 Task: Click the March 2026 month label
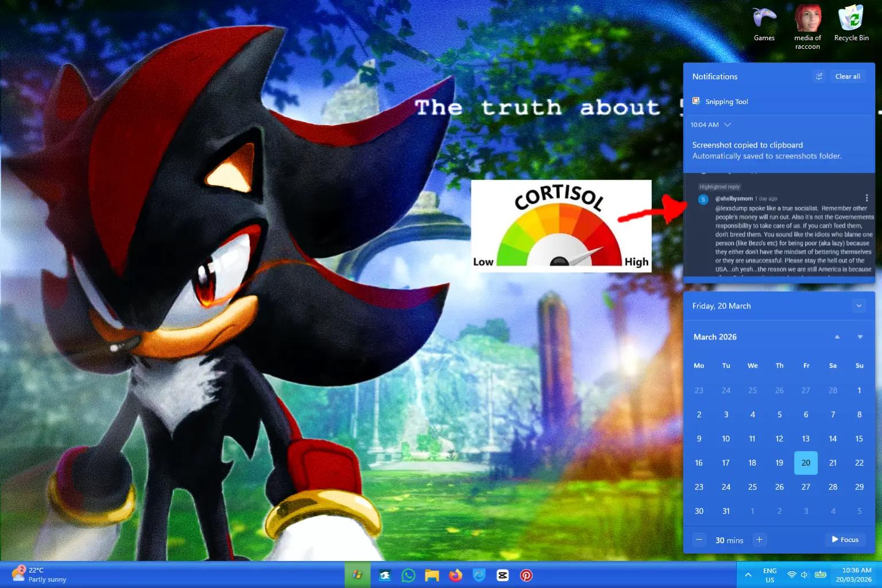(x=715, y=337)
